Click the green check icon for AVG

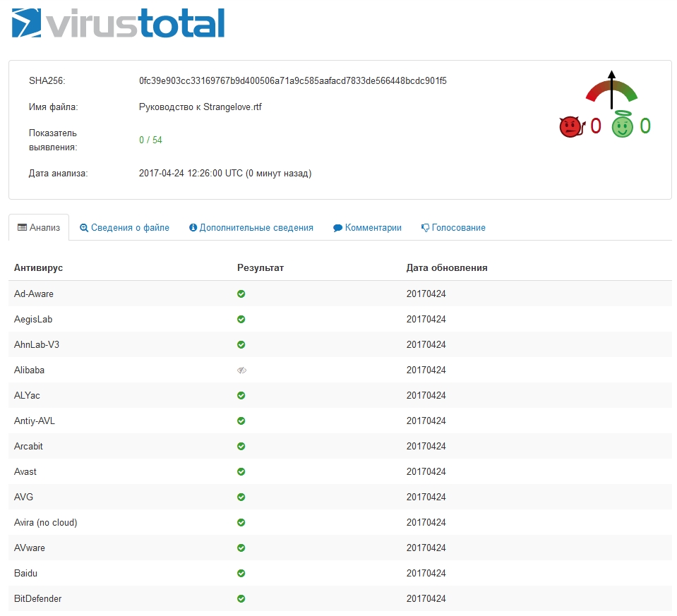pyautogui.click(x=241, y=497)
